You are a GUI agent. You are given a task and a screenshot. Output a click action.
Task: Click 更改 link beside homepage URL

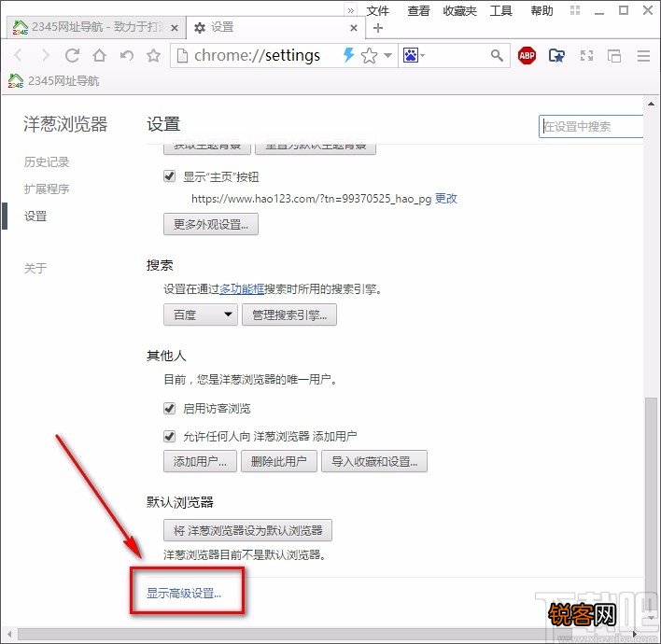pos(446,198)
